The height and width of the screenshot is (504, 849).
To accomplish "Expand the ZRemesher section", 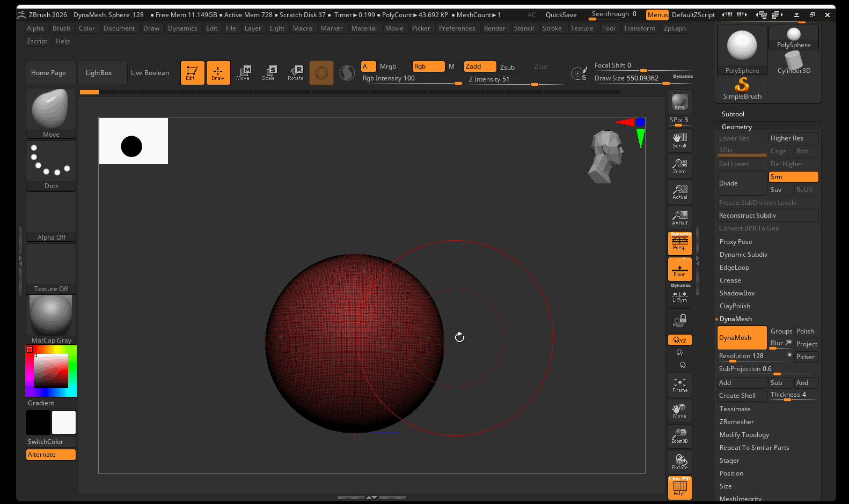I will (x=736, y=422).
